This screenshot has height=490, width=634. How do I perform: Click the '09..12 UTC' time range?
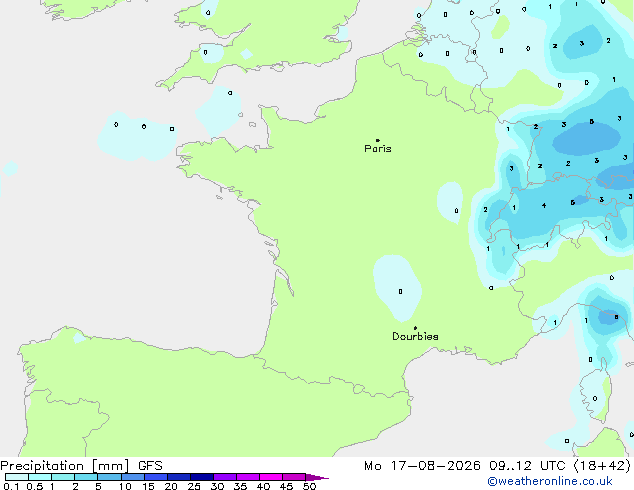tap(527, 466)
